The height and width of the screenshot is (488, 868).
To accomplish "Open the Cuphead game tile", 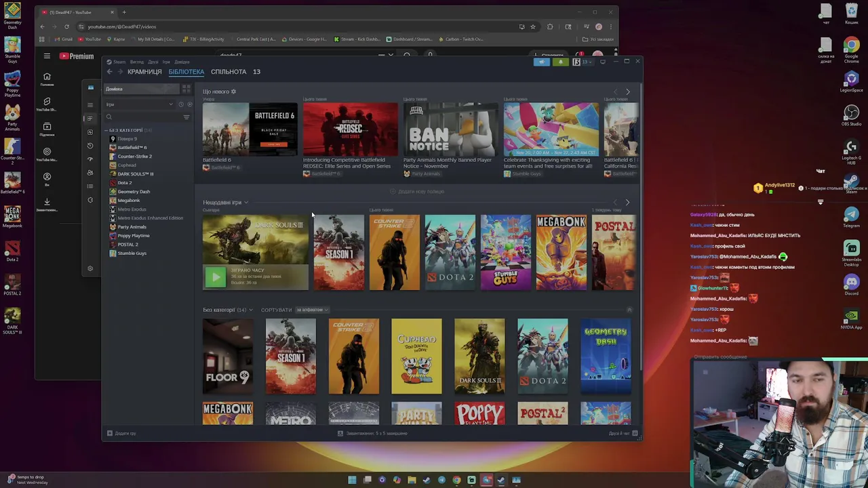I will point(416,356).
